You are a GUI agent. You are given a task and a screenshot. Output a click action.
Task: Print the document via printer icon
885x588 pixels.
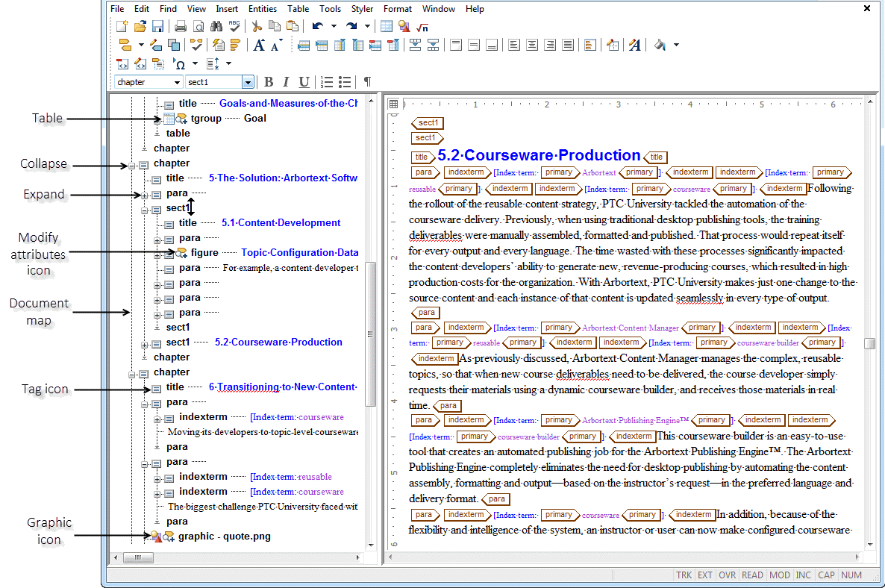(x=181, y=26)
